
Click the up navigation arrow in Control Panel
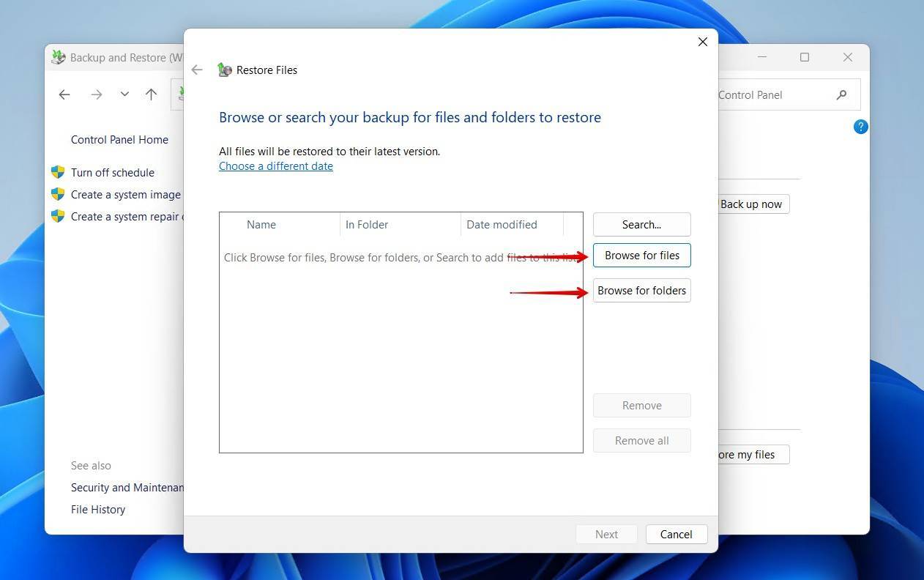point(152,94)
